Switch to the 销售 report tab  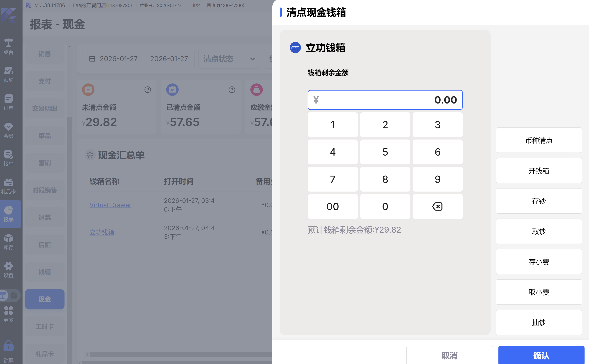click(x=45, y=54)
